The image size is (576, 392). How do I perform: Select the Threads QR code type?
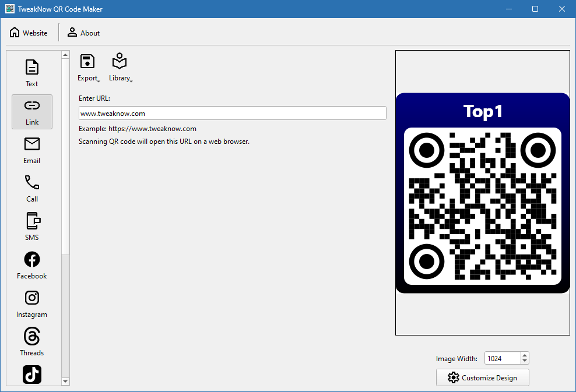coord(32,342)
